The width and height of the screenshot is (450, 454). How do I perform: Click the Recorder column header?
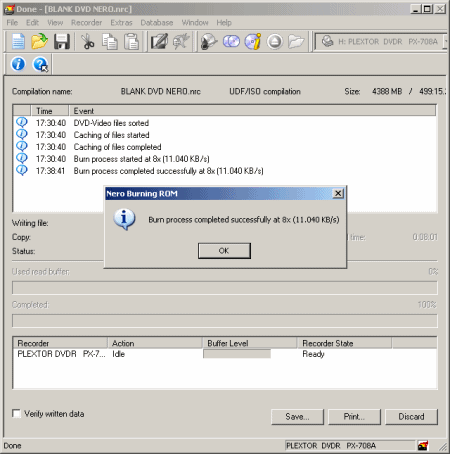click(x=60, y=343)
